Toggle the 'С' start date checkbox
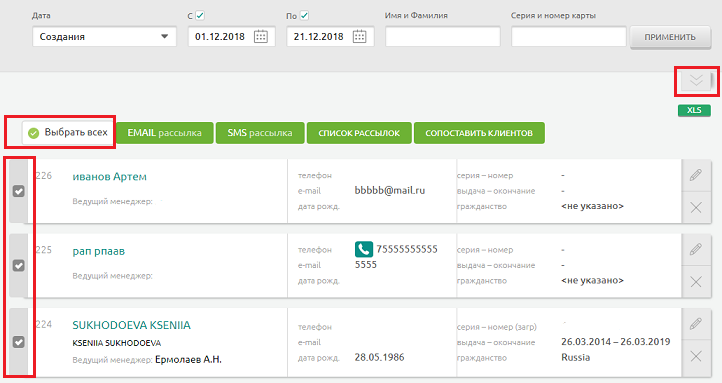 [200, 15]
